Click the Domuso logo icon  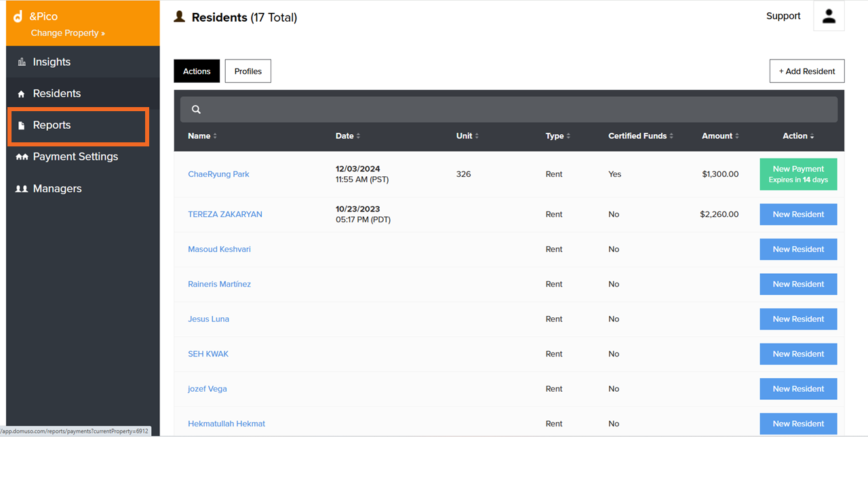coord(18,17)
